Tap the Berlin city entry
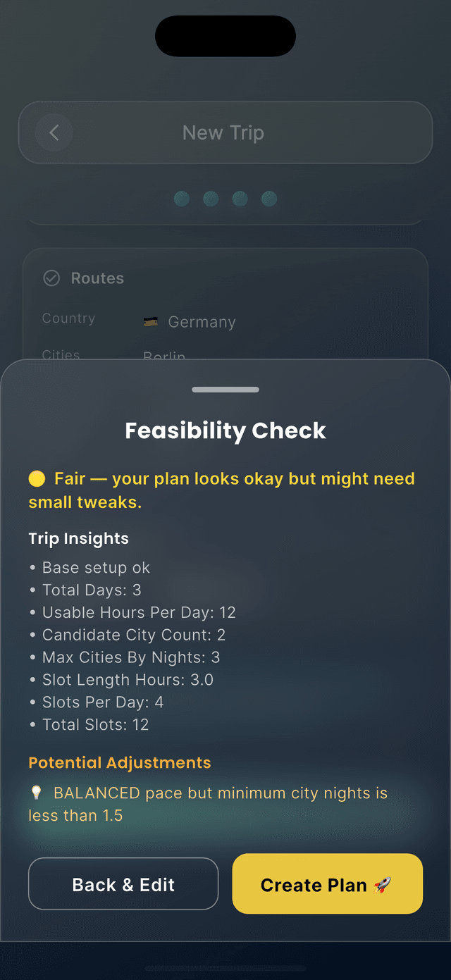This screenshot has width=451, height=980. pyautogui.click(x=164, y=356)
